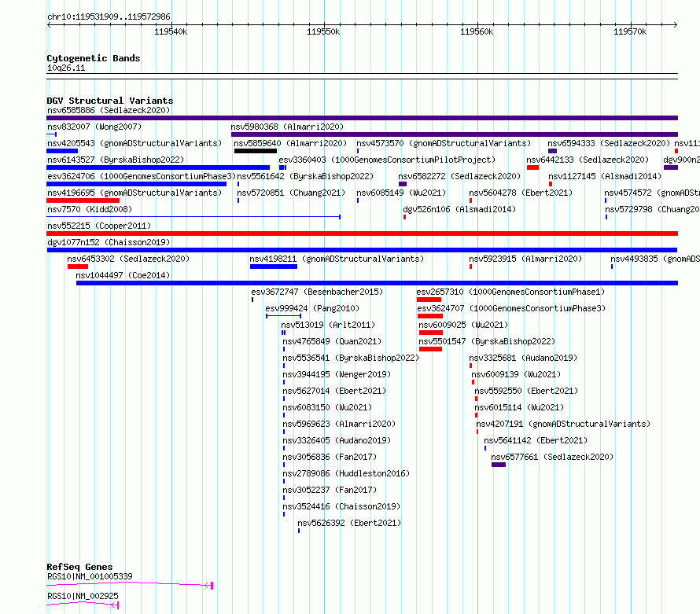Click nsv6085149 (Wu2021) label
Screen dimensions: 700x614
click(401, 193)
